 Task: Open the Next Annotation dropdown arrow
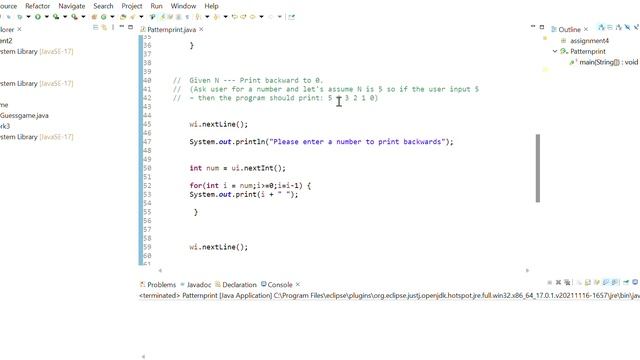(207, 17)
